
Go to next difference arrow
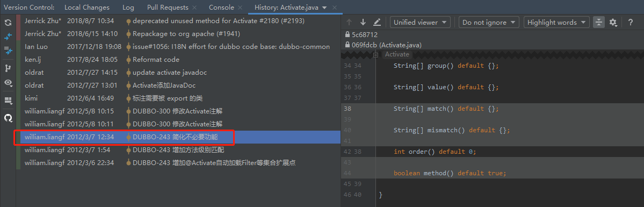(x=363, y=22)
